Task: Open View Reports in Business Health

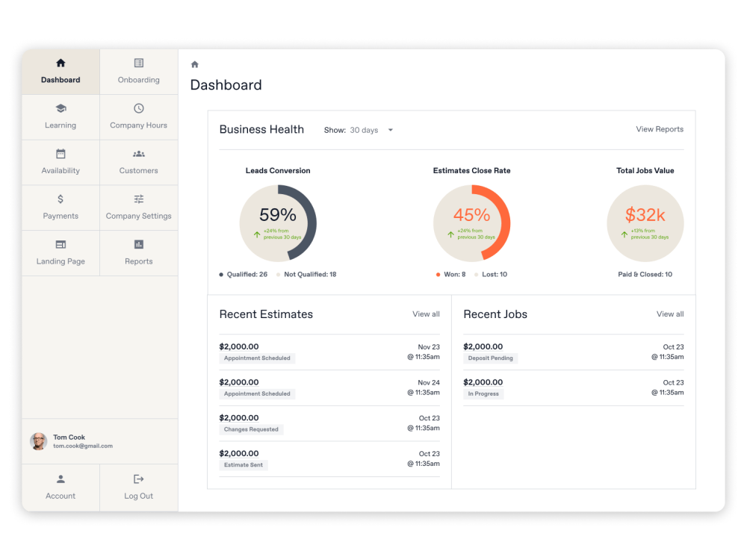Action: [659, 129]
